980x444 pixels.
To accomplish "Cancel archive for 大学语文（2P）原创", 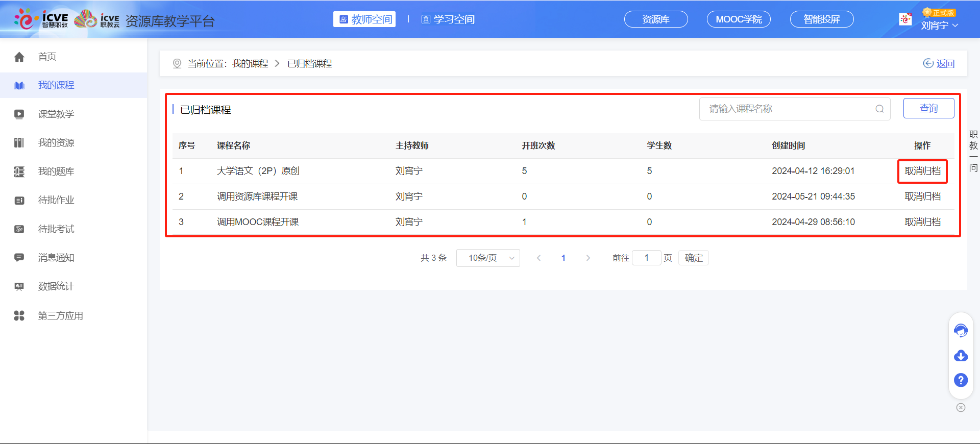I will click(922, 171).
